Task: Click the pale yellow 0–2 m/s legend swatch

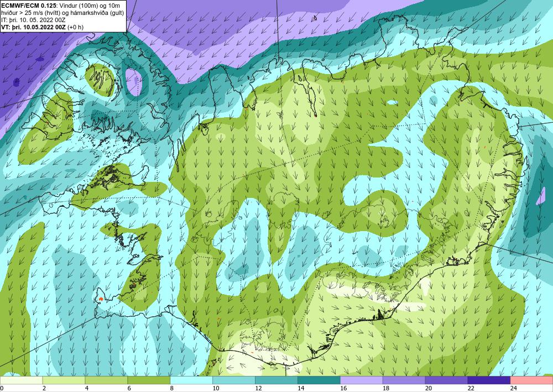Action: [x=21, y=380]
